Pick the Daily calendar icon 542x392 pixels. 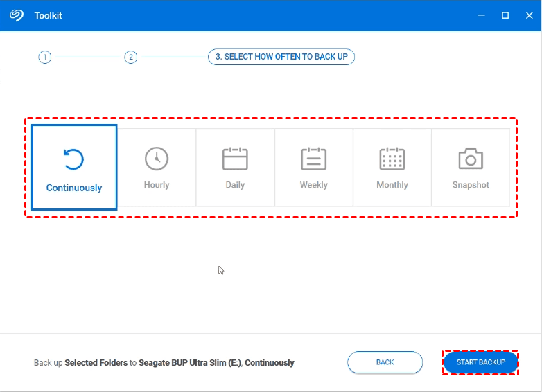click(235, 159)
